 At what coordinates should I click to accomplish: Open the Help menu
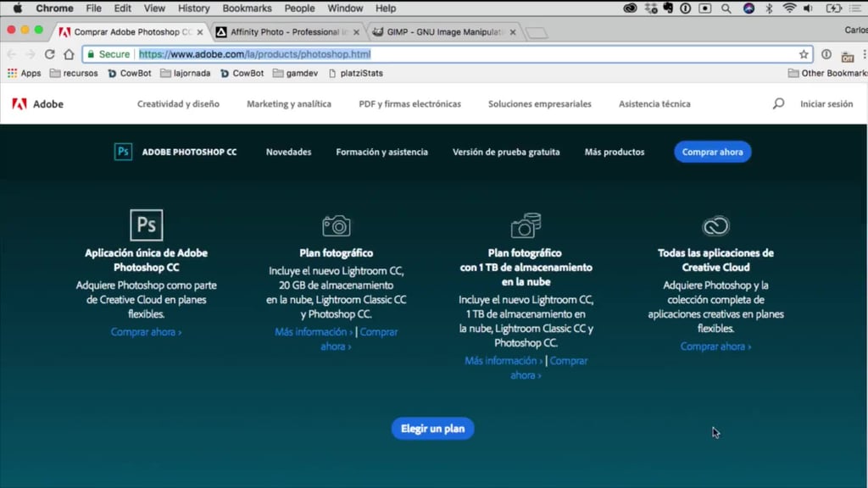(x=386, y=8)
